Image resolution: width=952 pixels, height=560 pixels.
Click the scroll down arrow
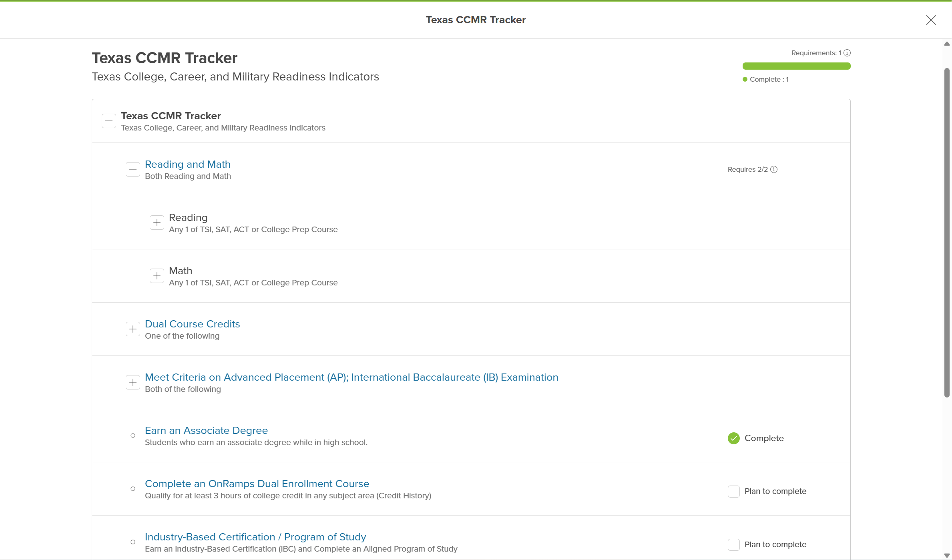click(947, 556)
